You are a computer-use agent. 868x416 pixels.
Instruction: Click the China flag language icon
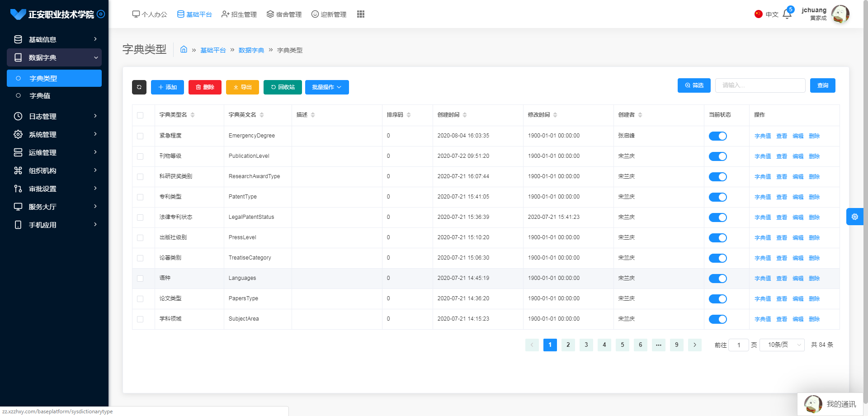click(759, 14)
